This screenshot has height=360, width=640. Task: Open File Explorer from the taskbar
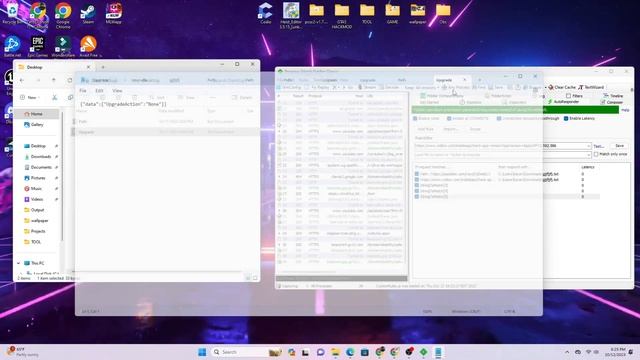pos(335,352)
